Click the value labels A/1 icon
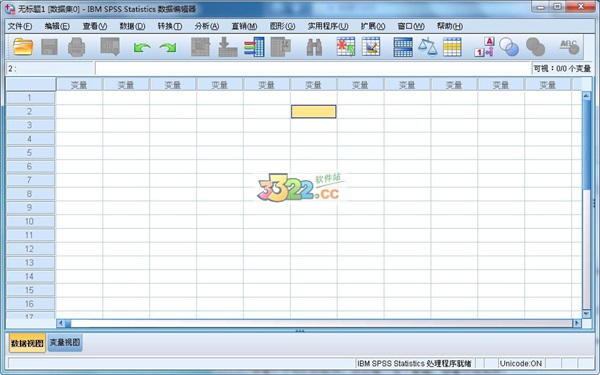This screenshot has height=375, width=600. [484, 47]
